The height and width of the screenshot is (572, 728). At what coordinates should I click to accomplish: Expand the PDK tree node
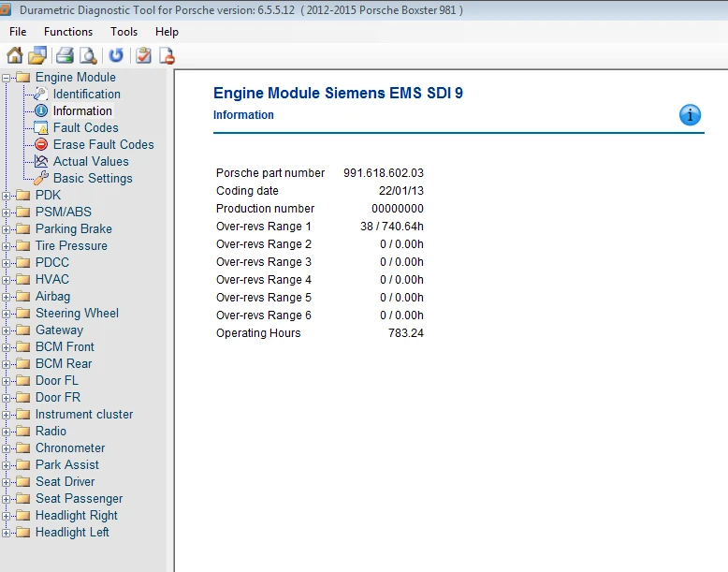pyautogui.click(x=6, y=196)
